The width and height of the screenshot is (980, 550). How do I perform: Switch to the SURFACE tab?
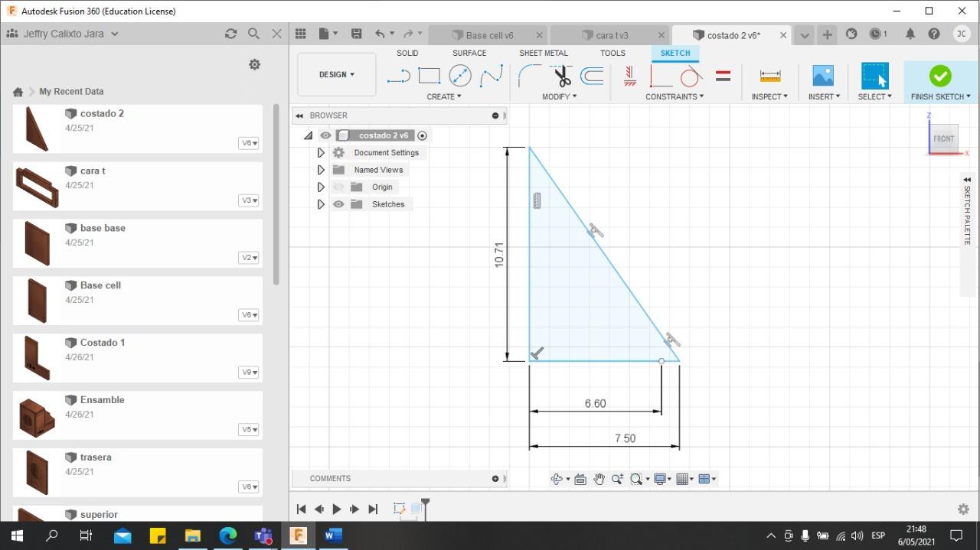point(469,53)
